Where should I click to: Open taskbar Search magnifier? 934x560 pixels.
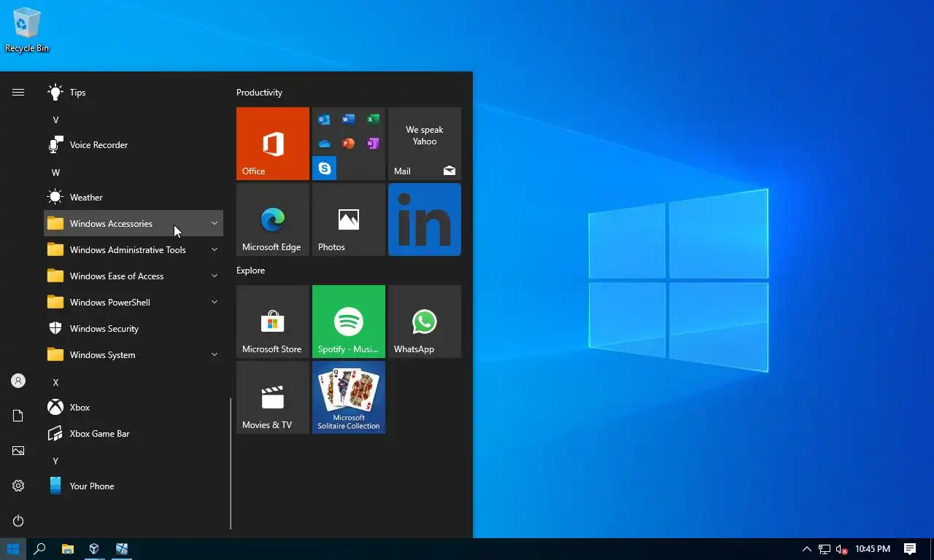pyautogui.click(x=40, y=549)
